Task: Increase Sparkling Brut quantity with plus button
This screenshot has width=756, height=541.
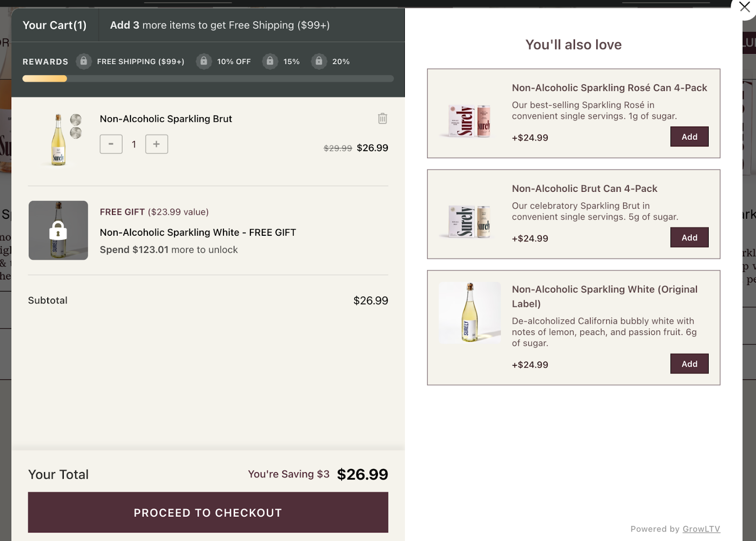Action: coord(156,144)
